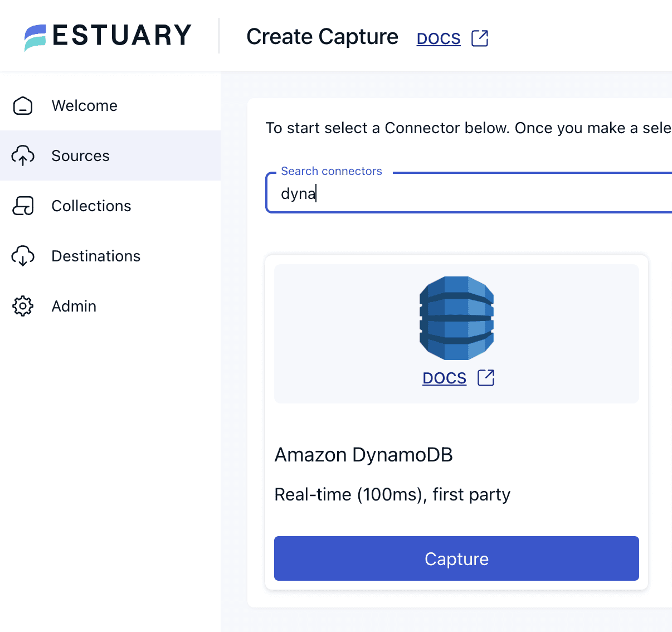Click the external link icon beside header DOCS
The height and width of the screenshot is (632, 672).
(479, 38)
